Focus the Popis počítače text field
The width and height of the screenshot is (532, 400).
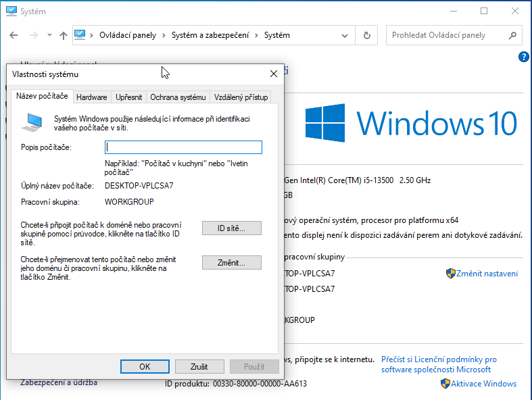pyautogui.click(x=183, y=147)
